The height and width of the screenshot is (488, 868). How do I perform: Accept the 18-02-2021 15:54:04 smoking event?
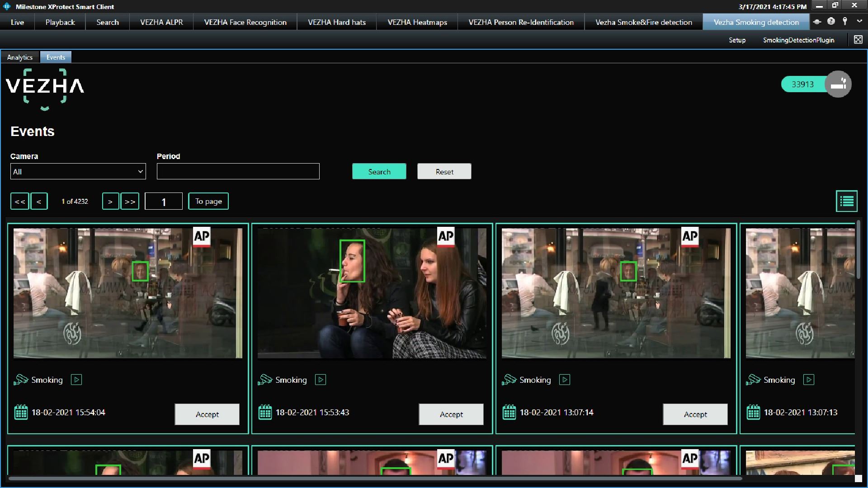click(x=207, y=414)
